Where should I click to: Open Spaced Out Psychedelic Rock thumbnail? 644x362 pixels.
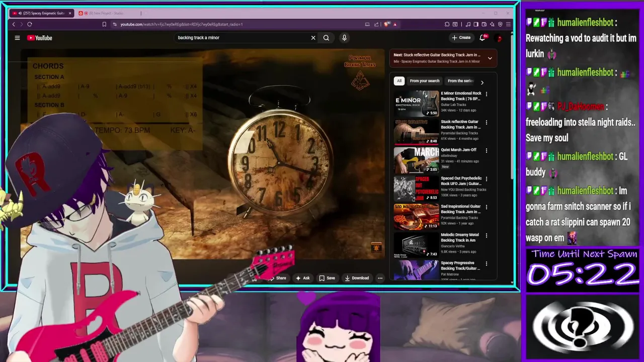[x=416, y=189]
